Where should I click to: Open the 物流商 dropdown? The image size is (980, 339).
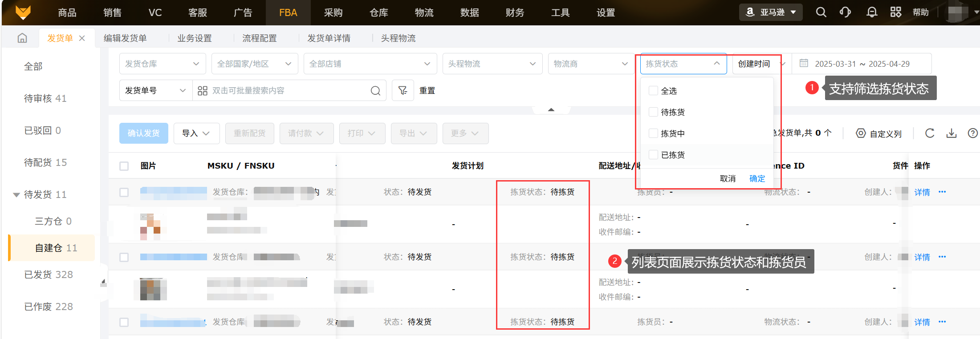[x=591, y=64]
